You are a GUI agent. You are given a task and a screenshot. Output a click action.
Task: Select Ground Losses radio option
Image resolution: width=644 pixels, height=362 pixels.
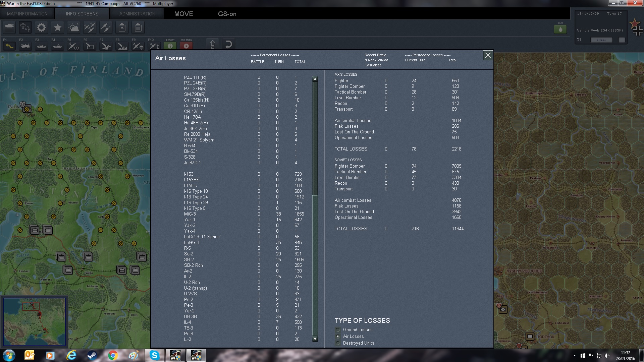[338, 330]
